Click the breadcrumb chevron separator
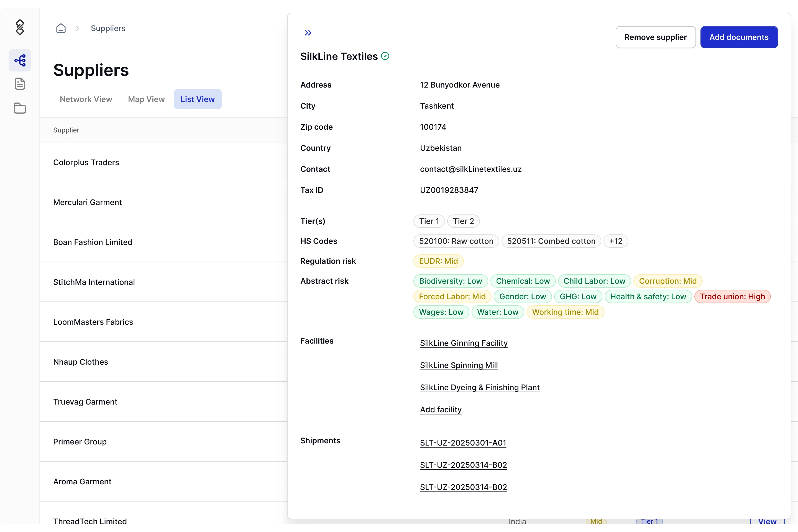 pyautogui.click(x=77, y=28)
